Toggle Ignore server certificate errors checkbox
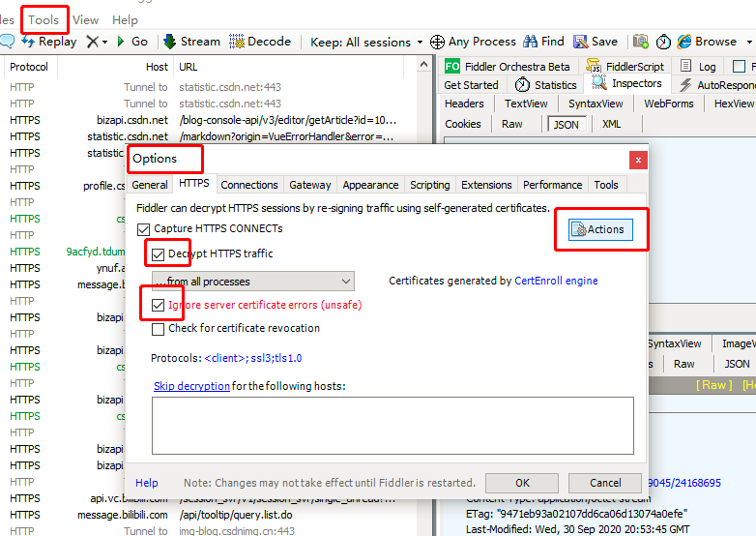Screen dimensions: 756x536 click(158, 306)
